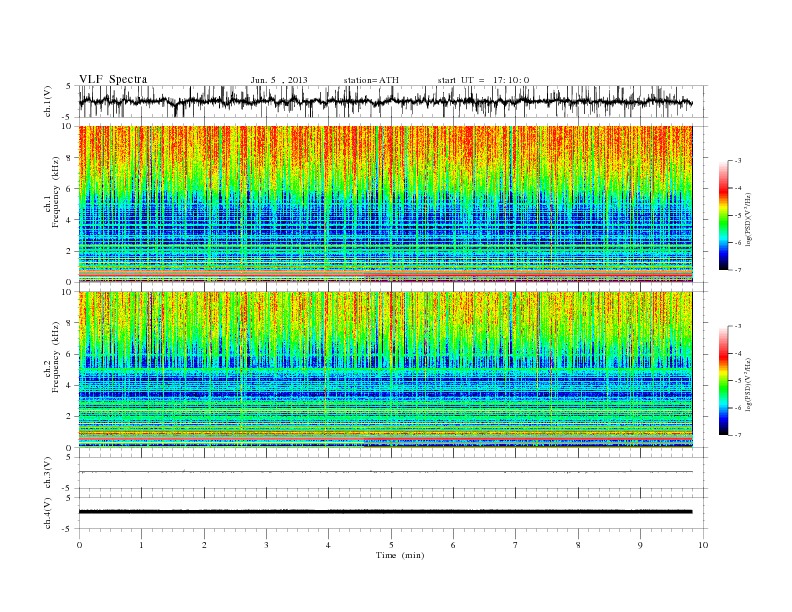Click the "0" time axis tick label
Screen dimensions: 792x612
click(79, 545)
